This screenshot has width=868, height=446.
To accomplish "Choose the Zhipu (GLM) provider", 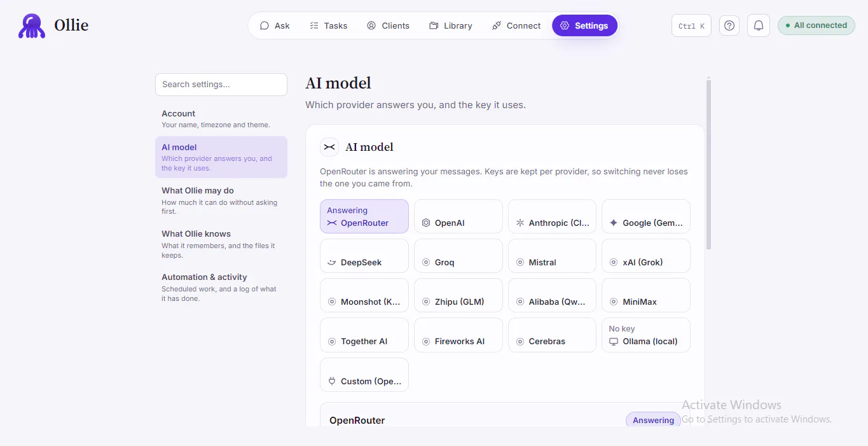I will [458, 295].
